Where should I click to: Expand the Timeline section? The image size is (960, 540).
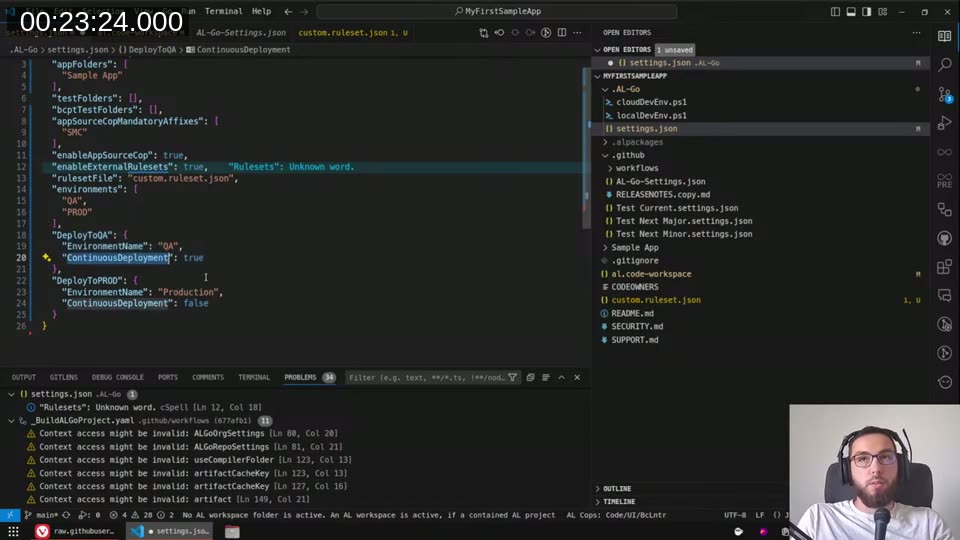coord(598,501)
